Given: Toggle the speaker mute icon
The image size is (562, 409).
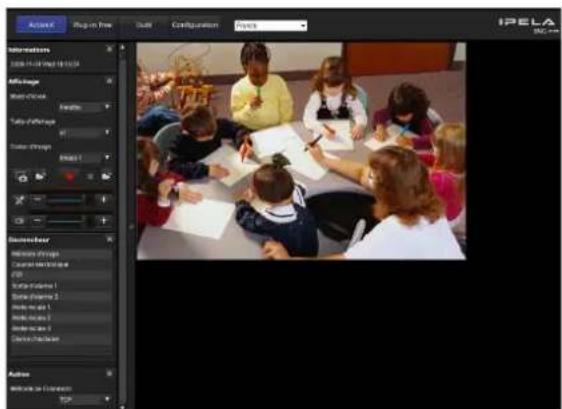Looking at the screenshot, I should pos(20,200).
